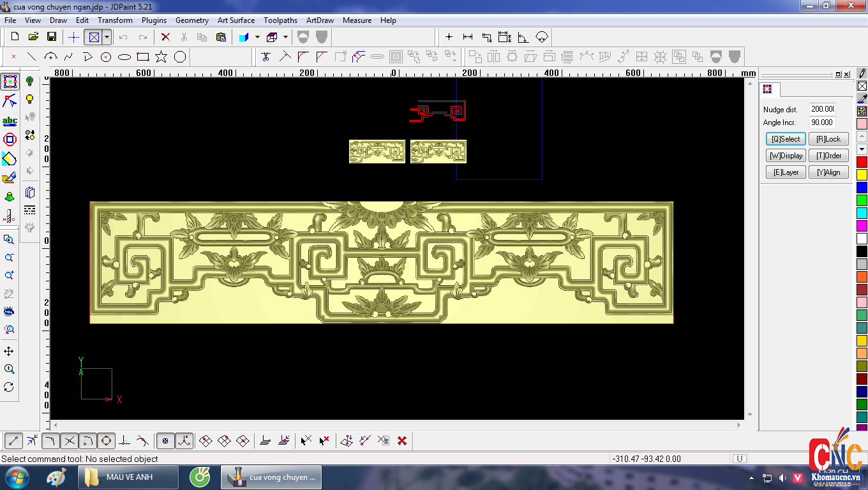Viewport: 868px width, 490px height.
Task: Click the scissors trim tool
Action: tap(266, 57)
